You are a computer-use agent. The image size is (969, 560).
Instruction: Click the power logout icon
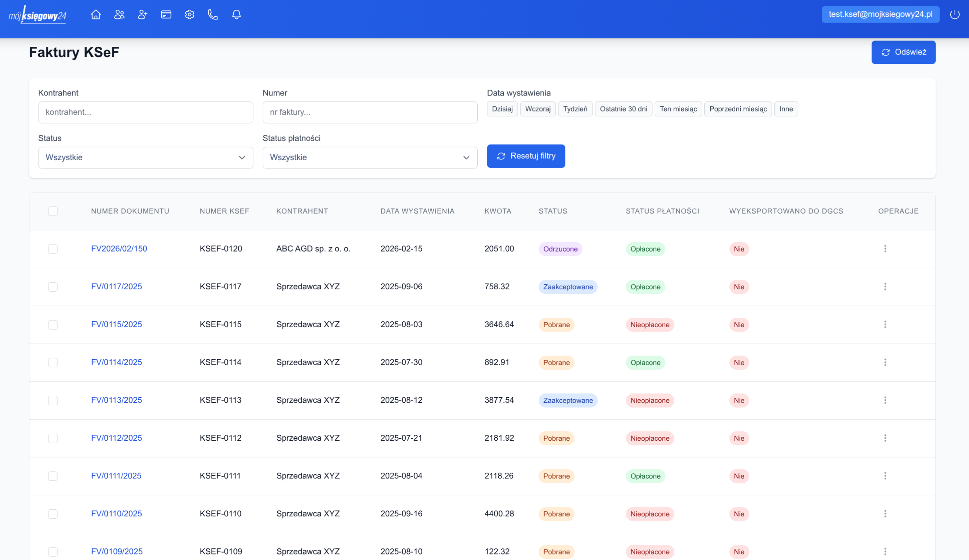click(955, 15)
